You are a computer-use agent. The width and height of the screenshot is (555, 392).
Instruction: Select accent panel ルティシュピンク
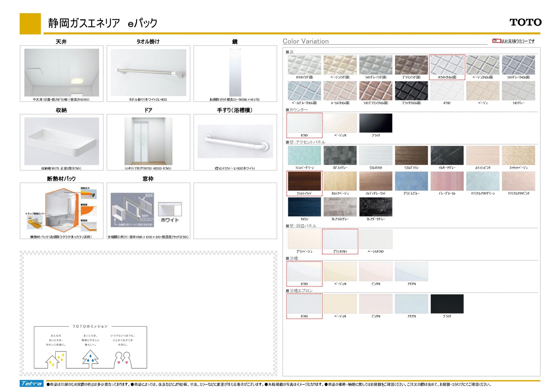pyautogui.click(x=483, y=156)
